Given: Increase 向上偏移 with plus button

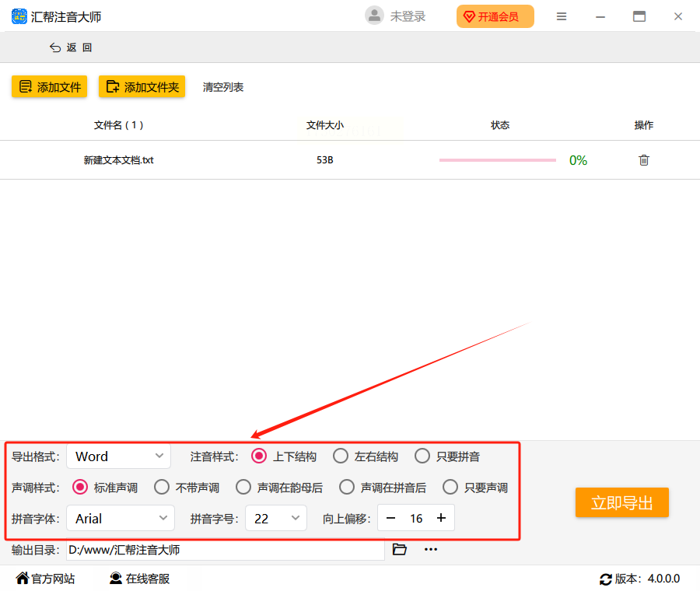Looking at the screenshot, I should (x=441, y=518).
